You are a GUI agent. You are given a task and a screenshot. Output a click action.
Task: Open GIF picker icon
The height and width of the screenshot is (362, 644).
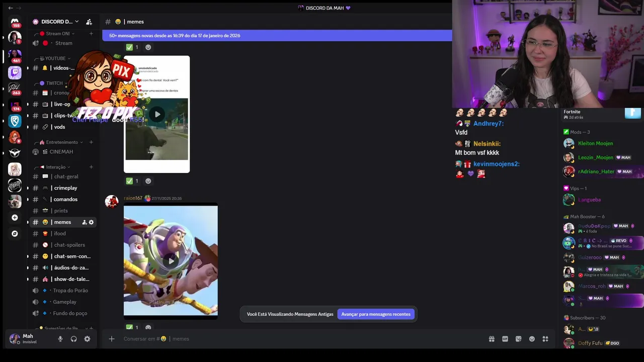pos(505,339)
